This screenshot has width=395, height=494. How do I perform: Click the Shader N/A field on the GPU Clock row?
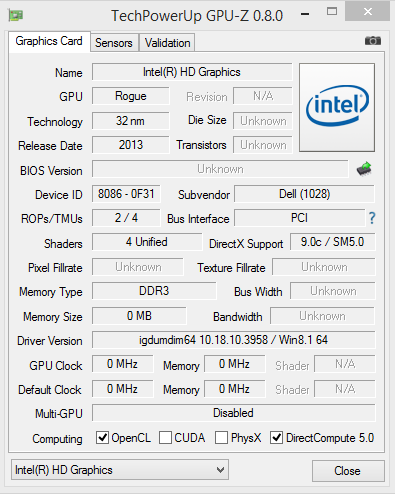click(345, 364)
